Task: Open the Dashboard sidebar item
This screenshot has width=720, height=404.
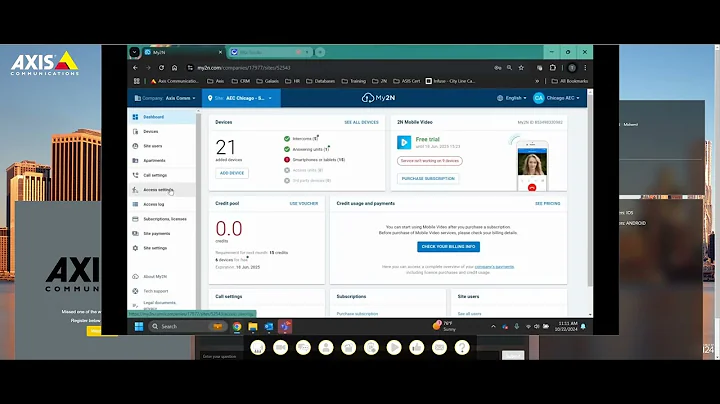Action: click(x=162, y=117)
